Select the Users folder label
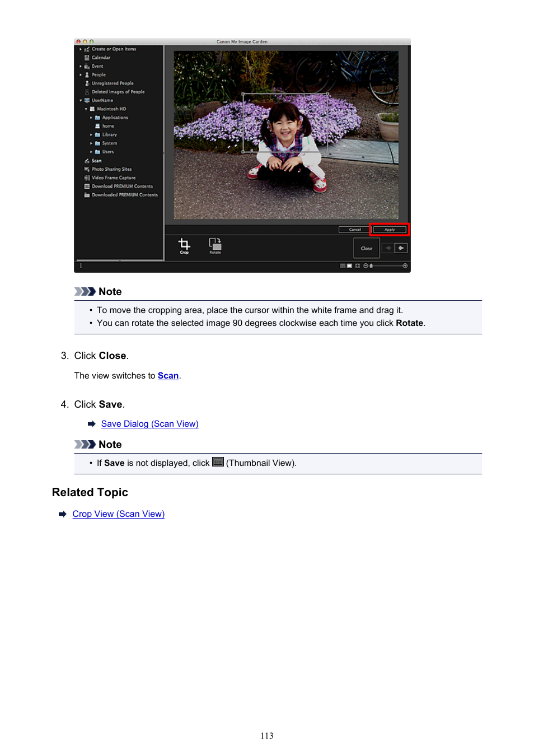 click(x=108, y=152)
